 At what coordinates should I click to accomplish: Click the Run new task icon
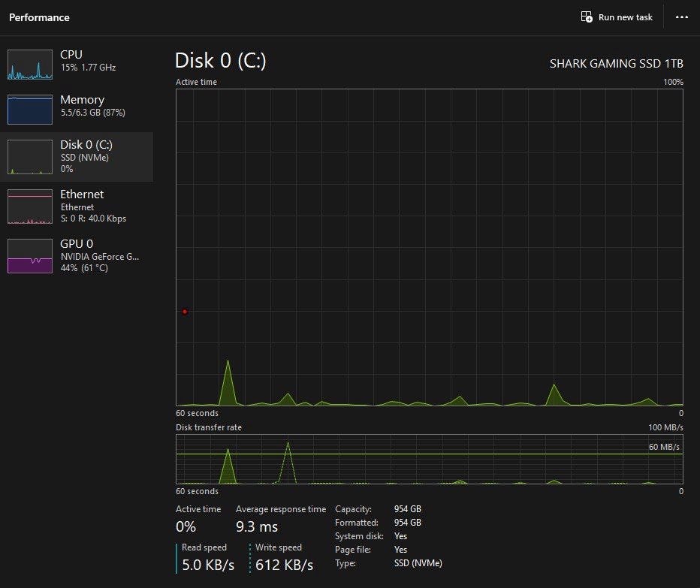click(x=587, y=17)
